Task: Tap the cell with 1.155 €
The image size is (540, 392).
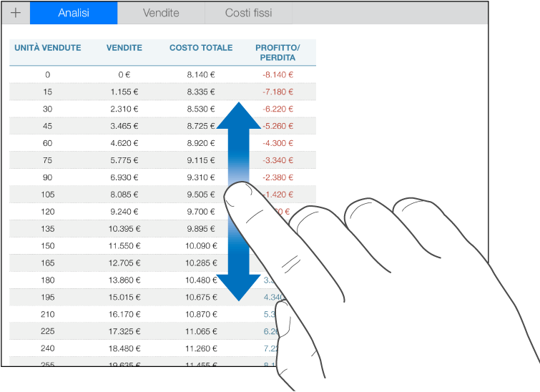Action: pos(124,92)
